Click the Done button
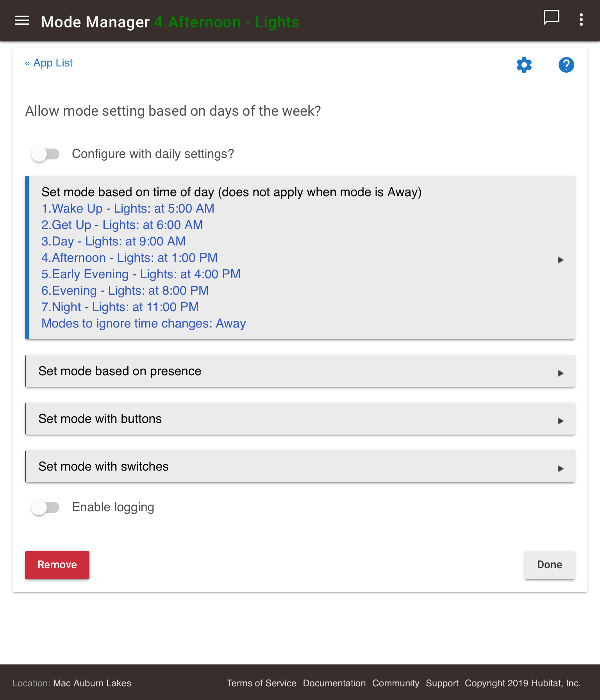Image resolution: width=600 pixels, height=700 pixels. 550,565
